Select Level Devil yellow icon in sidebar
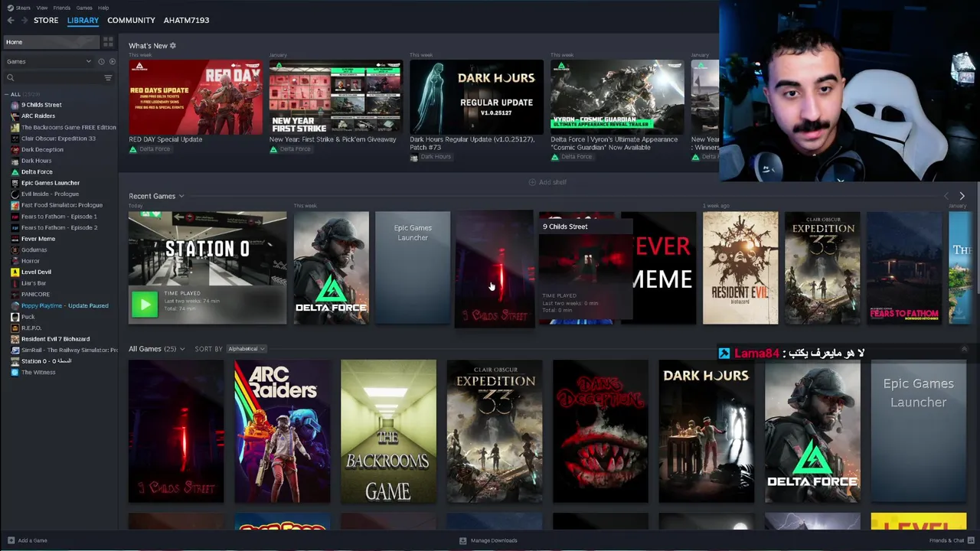Screen dimensions: 980x551 click(15, 272)
